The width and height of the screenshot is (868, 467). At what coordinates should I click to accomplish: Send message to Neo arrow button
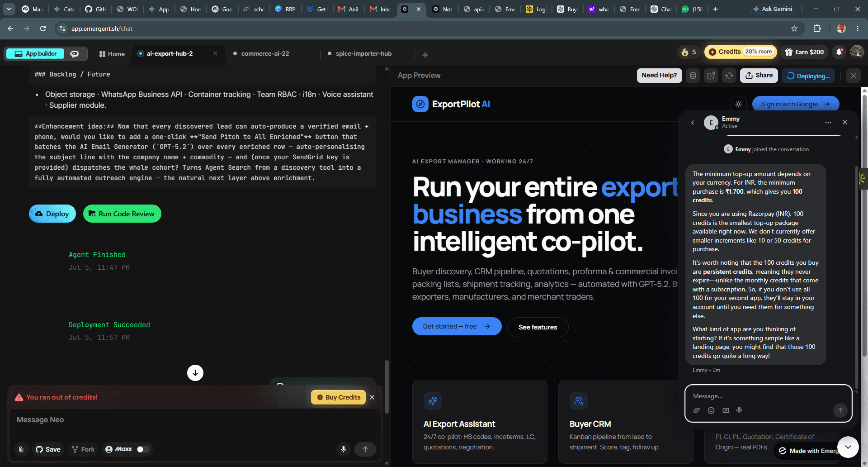pyautogui.click(x=365, y=449)
